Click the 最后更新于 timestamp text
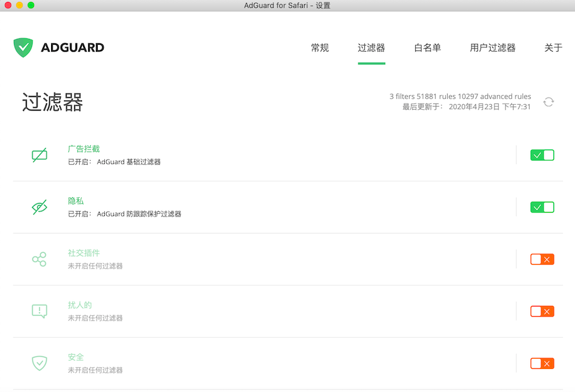The height and width of the screenshot is (392, 575). 466,107
